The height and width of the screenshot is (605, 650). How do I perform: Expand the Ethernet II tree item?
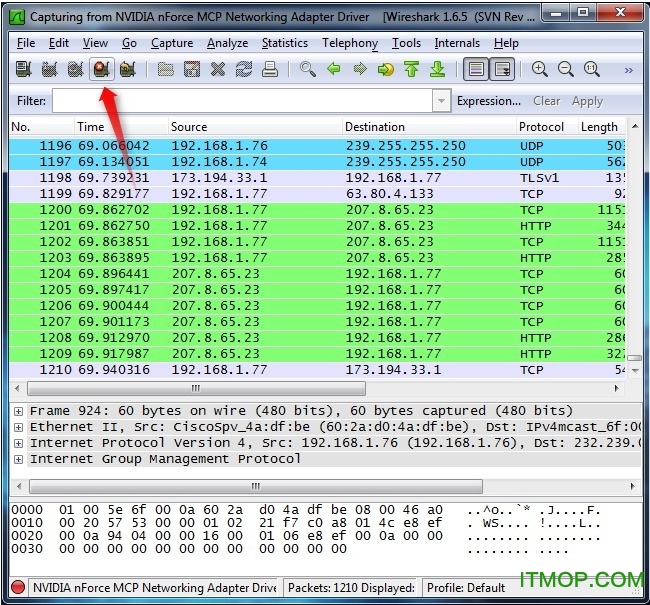point(18,427)
